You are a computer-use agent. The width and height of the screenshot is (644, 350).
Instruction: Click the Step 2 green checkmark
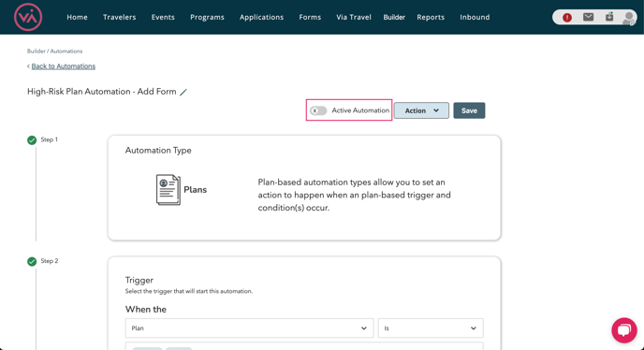(x=32, y=261)
